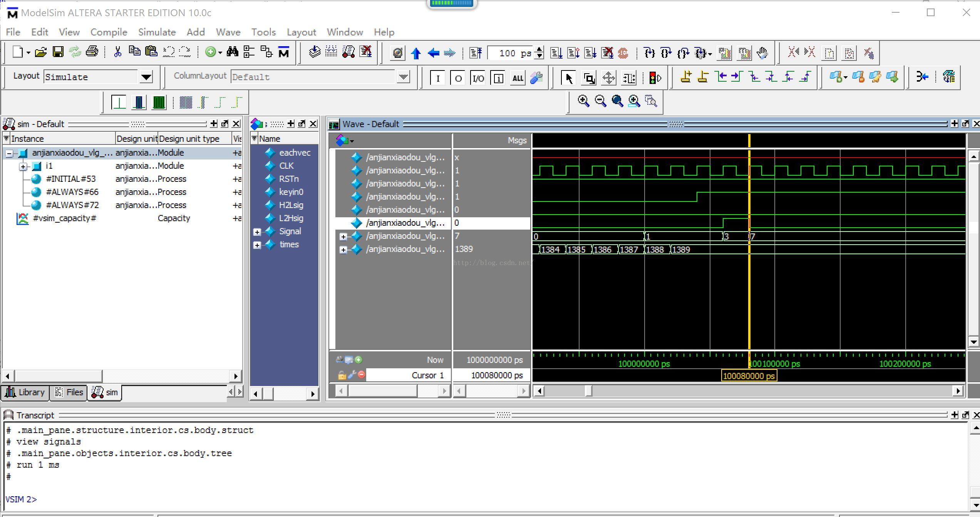980x517 pixels.
Task: Open the Layout Simulate dropdown
Action: [146, 77]
